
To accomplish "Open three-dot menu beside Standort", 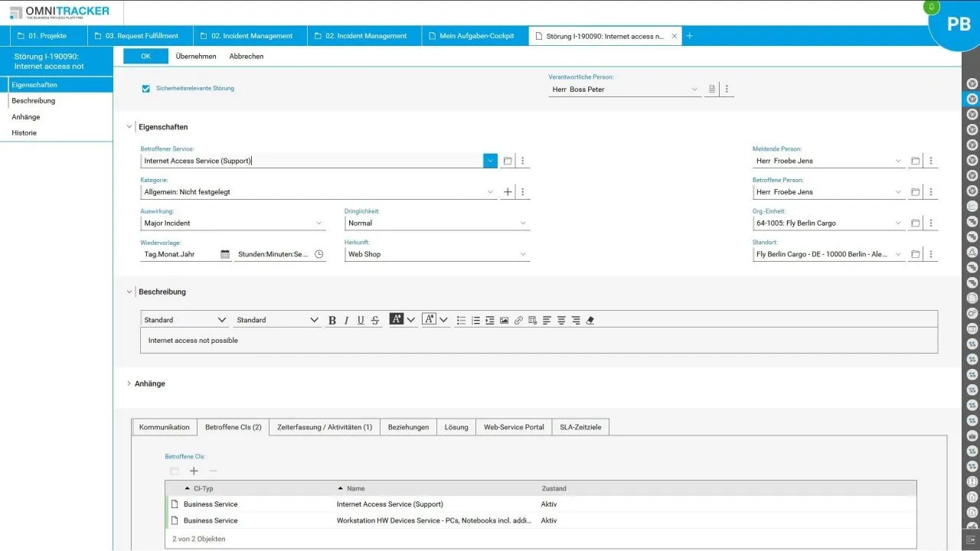I will (931, 254).
